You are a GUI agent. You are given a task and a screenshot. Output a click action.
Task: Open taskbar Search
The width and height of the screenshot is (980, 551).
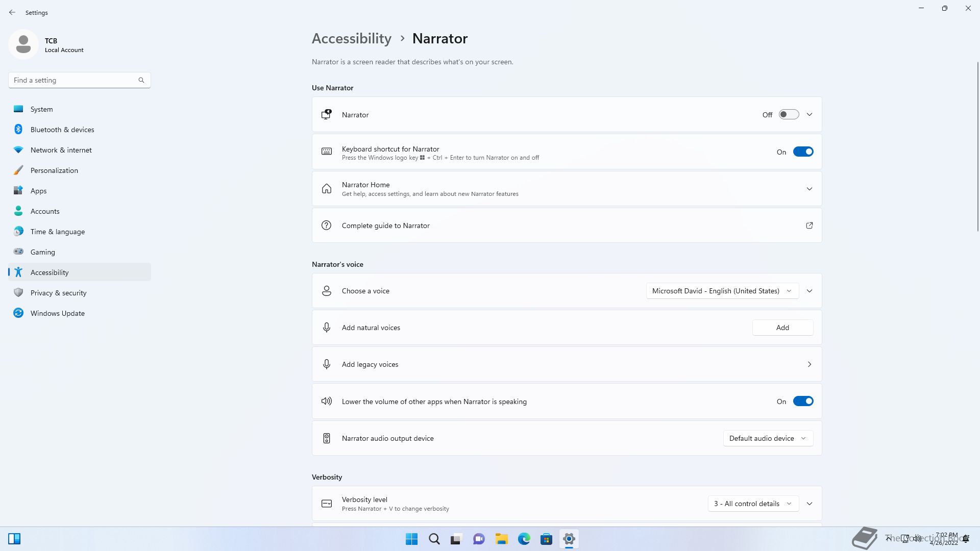coord(434,539)
